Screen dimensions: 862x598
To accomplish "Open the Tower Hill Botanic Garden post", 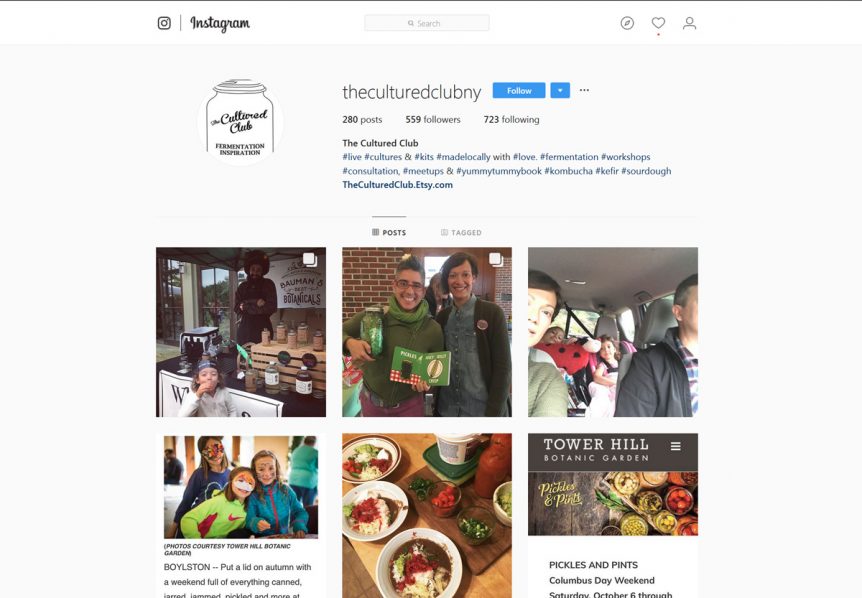I will coord(613,516).
